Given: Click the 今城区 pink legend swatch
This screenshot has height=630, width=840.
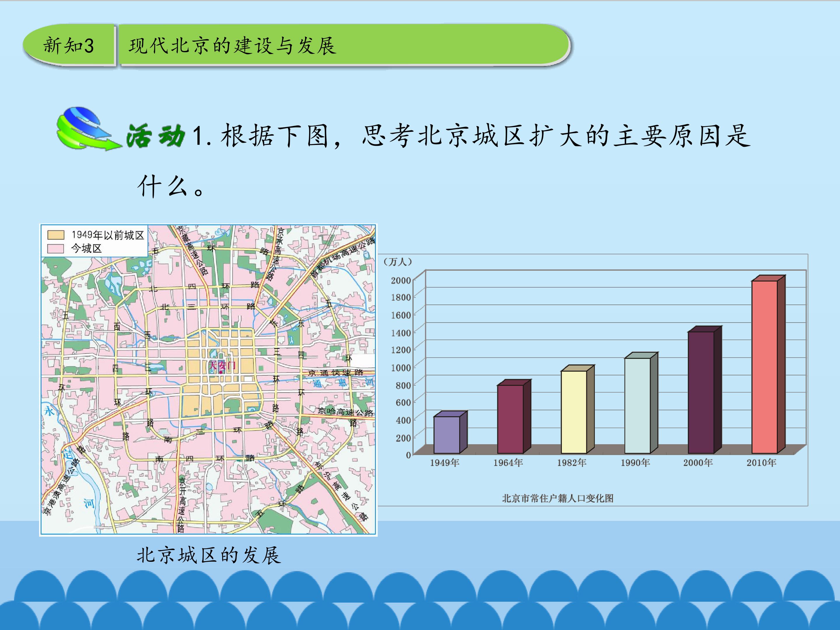Looking at the screenshot, I should click(x=55, y=249).
